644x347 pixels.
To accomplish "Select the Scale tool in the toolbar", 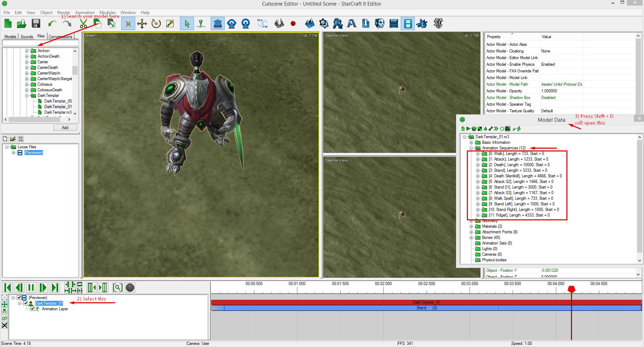I will tap(170, 24).
